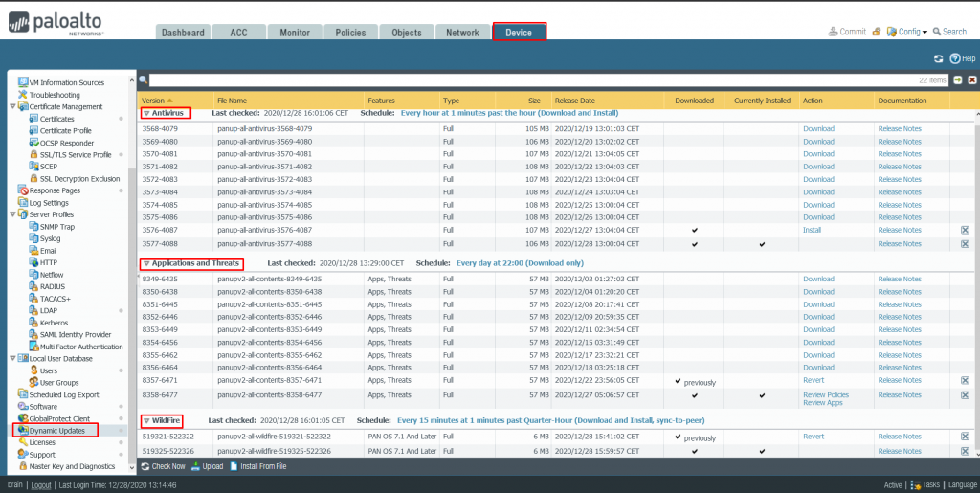The height and width of the screenshot is (493, 980).
Task: Open the Help icon
Action: point(963,58)
